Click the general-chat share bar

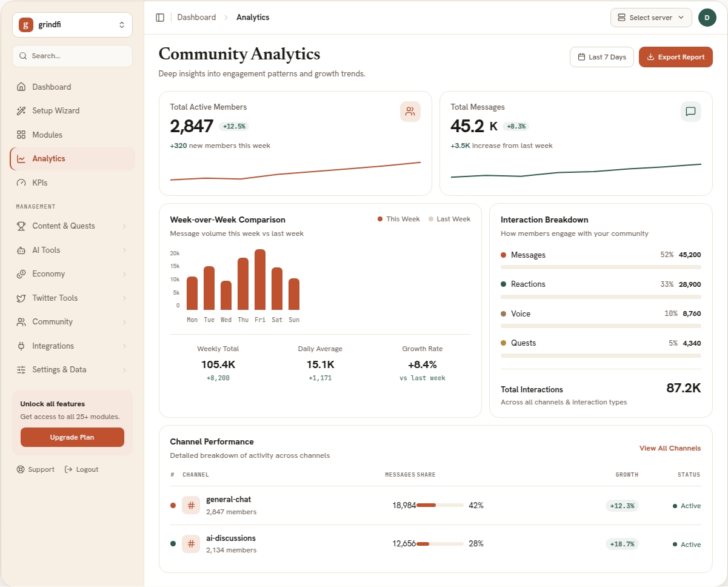[x=440, y=505]
